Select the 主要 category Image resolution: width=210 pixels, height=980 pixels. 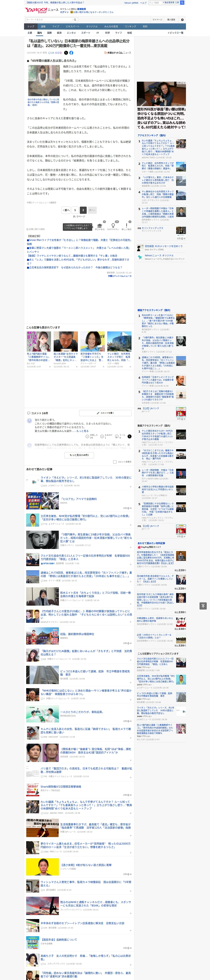[30, 33]
